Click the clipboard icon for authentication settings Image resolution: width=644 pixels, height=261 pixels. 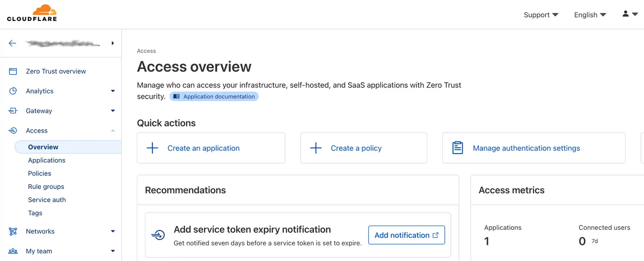[457, 148]
